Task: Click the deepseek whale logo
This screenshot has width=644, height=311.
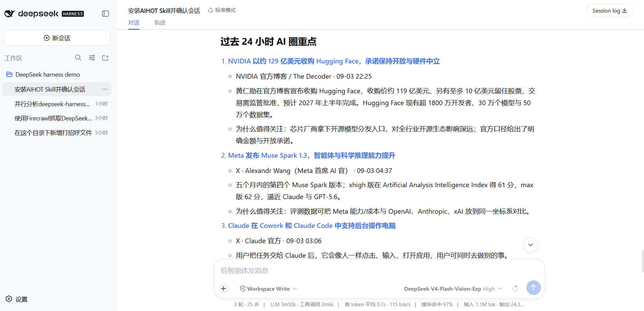Action: click(x=9, y=14)
